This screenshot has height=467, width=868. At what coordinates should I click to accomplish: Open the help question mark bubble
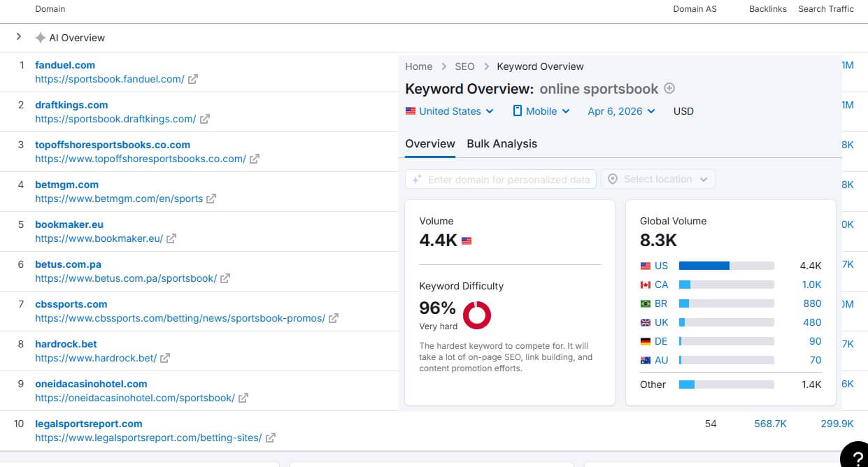855,456
